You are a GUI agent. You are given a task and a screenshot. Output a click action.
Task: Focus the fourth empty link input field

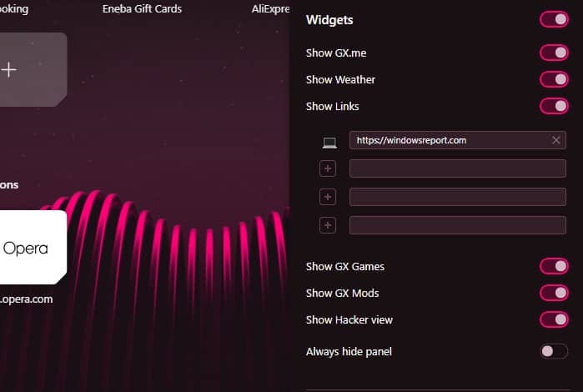[458, 225]
